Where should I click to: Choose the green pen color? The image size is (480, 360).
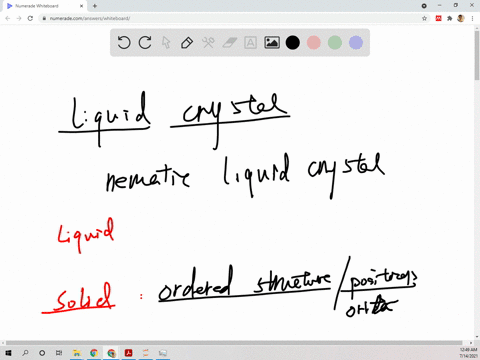pyautogui.click(x=335, y=43)
